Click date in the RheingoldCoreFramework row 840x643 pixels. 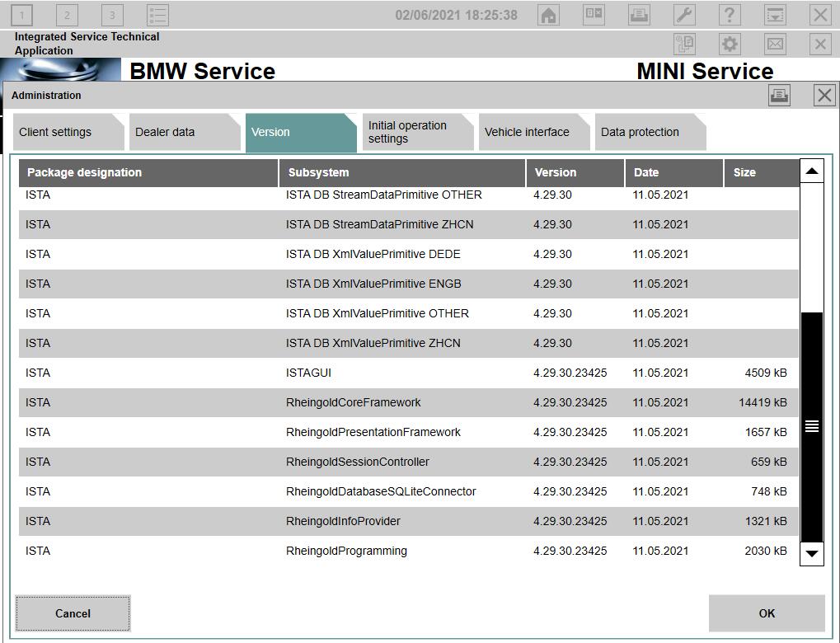pyautogui.click(x=660, y=403)
